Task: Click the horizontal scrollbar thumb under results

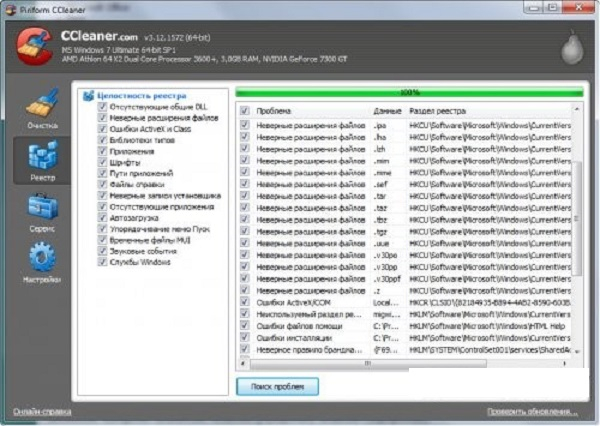Action: click(x=368, y=363)
